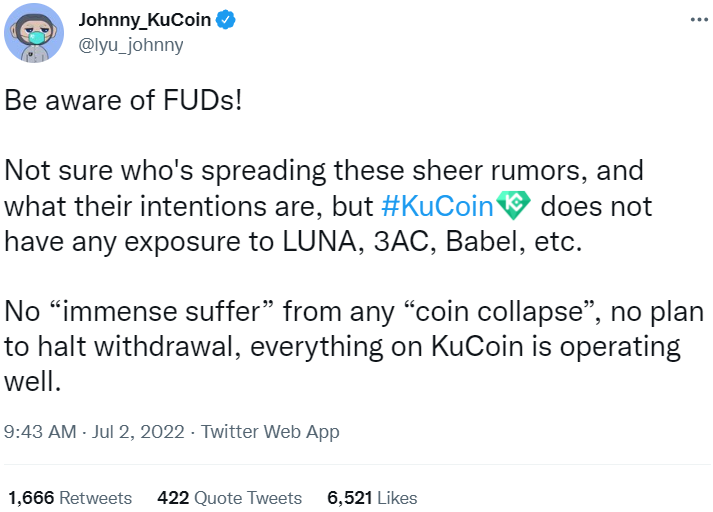Open the Twitter Web App source link
This screenshot has width=713, height=512.
tap(270, 432)
